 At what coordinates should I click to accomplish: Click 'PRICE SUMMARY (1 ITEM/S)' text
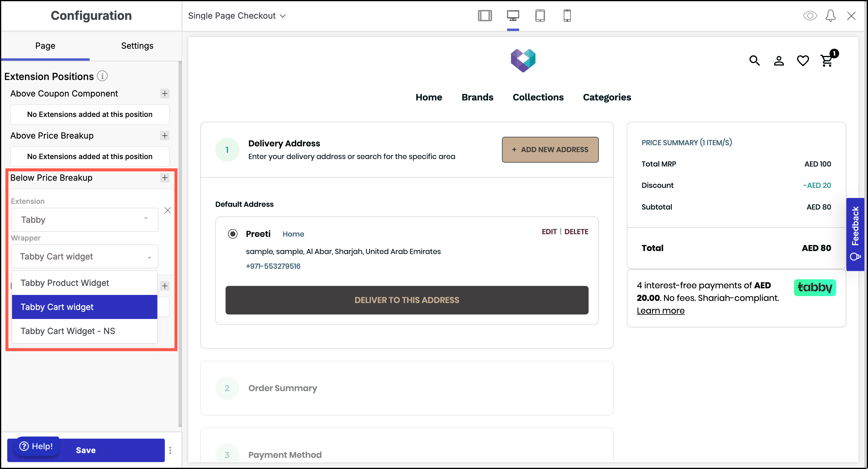coord(687,143)
